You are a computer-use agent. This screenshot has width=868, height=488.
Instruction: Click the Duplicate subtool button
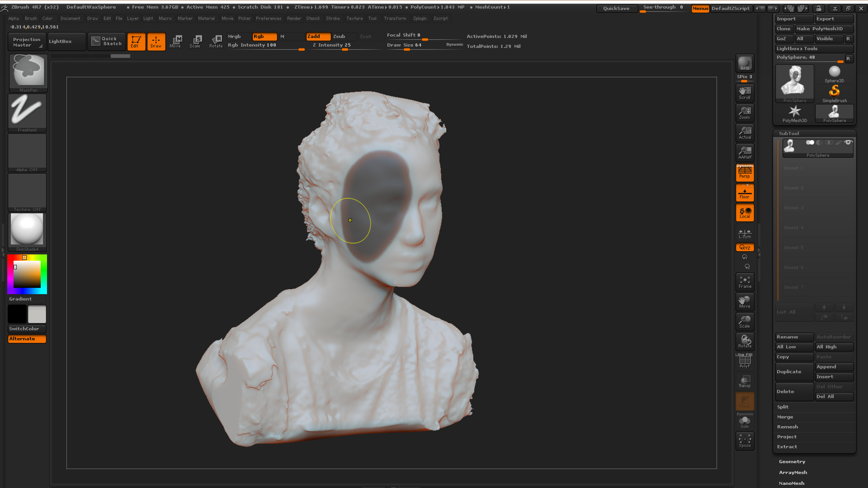[794, 371]
